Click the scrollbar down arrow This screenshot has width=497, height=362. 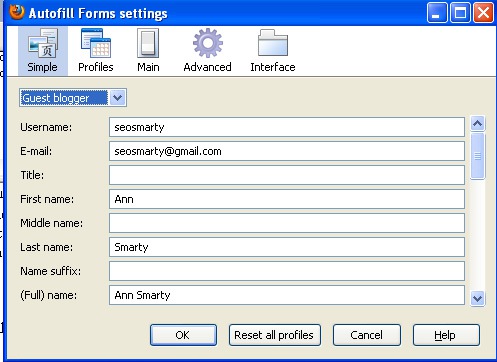tap(477, 298)
